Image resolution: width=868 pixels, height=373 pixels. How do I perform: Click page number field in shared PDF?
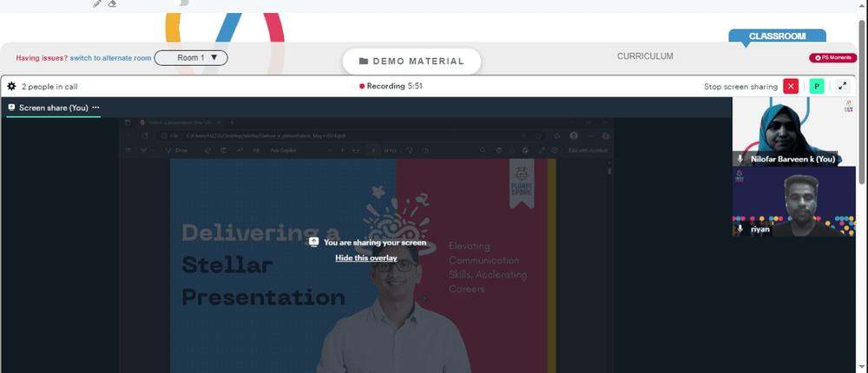pos(374,151)
